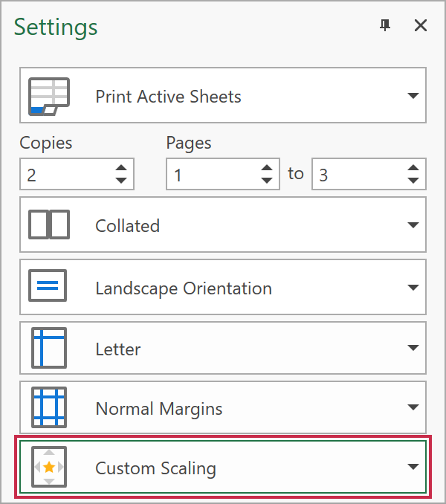The height and width of the screenshot is (504, 446).
Task: Click the Collated pages icon
Action: click(48, 225)
